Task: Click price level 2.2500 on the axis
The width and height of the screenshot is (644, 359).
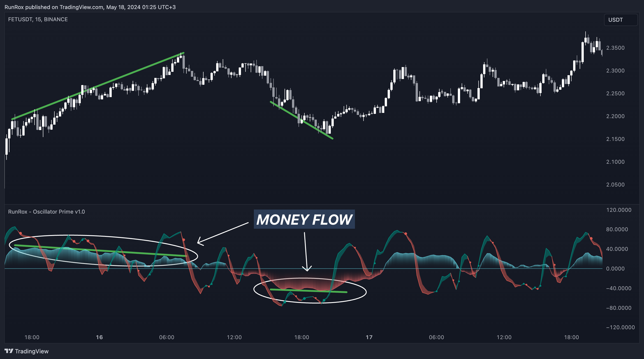Action: 615,93
